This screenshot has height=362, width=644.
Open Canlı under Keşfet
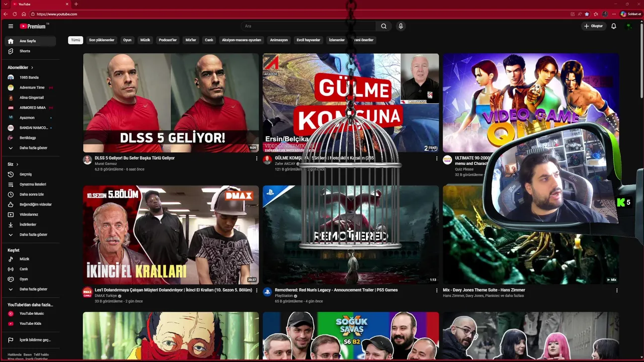pyautogui.click(x=30, y=269)
